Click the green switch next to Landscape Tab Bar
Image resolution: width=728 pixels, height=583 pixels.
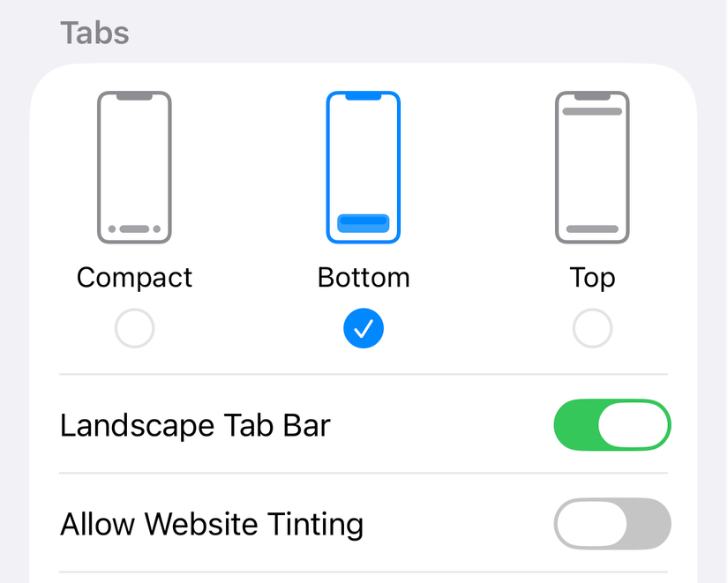tap(612, 424)
